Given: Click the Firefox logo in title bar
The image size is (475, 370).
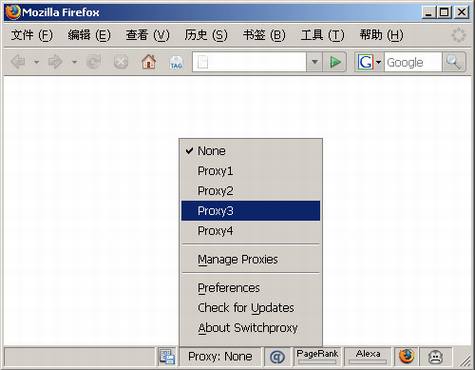Looking at the screenshot, I should 13,13.
